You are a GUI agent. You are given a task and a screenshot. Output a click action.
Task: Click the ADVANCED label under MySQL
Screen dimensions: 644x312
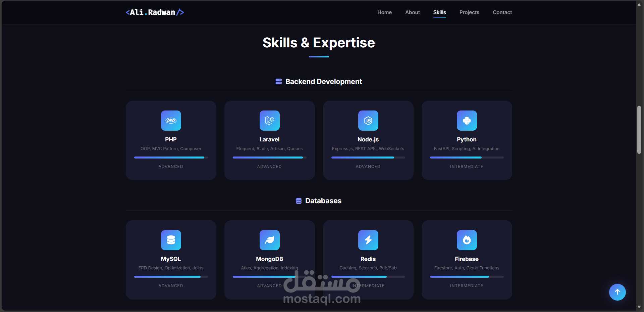pyautogui.click(x=171, y=286)
